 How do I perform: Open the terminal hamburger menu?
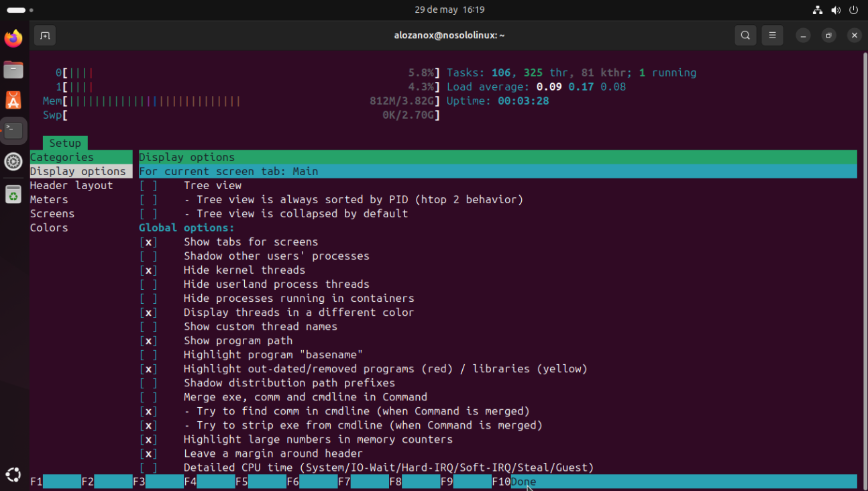click(772, 36)
